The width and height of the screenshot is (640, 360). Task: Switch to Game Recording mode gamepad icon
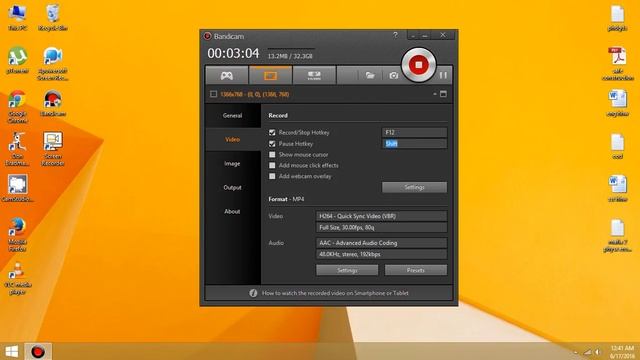pos(227,76)
